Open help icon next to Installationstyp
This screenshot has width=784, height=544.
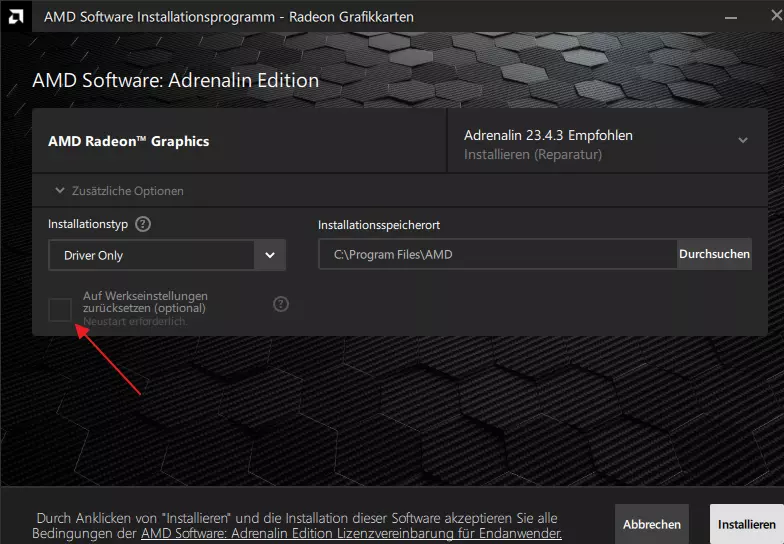click(x=143, y=224)
